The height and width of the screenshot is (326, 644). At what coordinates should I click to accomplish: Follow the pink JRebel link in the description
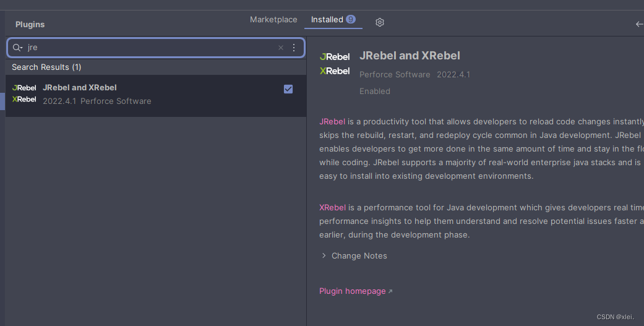point(332,121)
